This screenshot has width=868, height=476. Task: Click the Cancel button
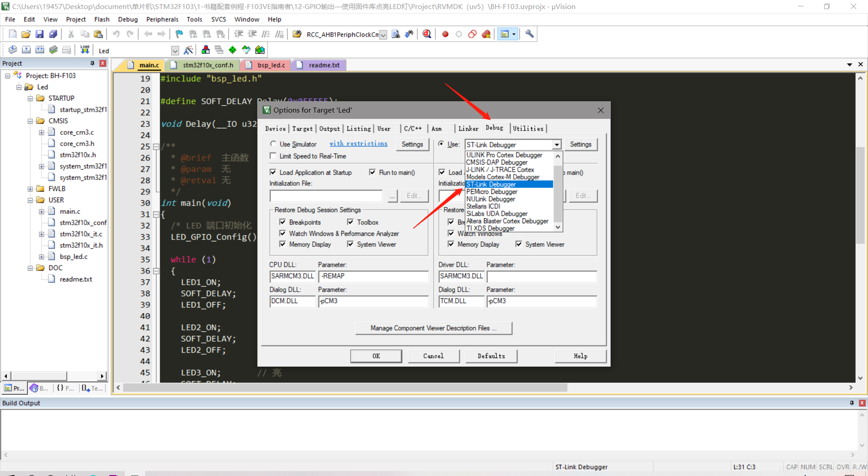pyautogui.click(x=434, y=356)
